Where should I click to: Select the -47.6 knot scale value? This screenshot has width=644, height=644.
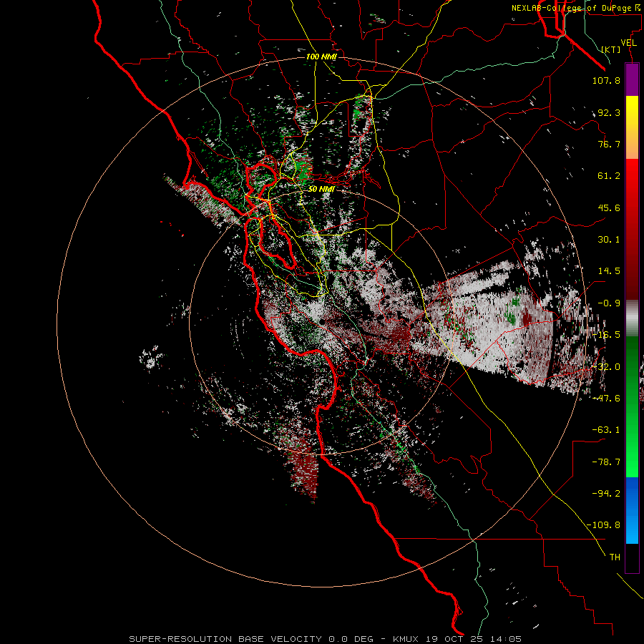point(606,399)
